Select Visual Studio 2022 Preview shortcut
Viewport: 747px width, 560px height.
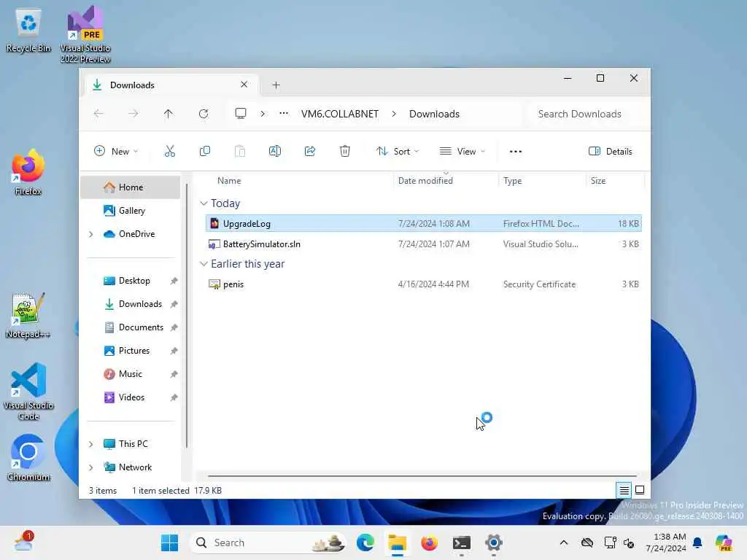[85, 35]
